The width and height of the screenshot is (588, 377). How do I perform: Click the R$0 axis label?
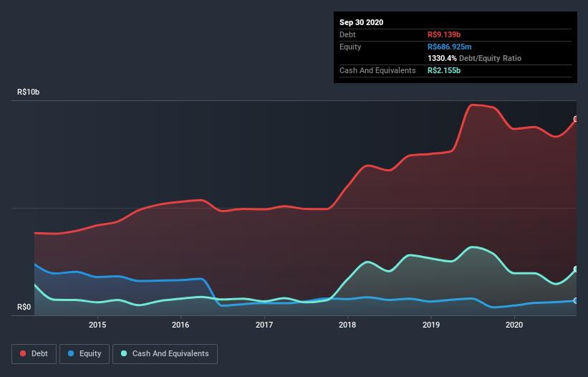coord(24,307)
